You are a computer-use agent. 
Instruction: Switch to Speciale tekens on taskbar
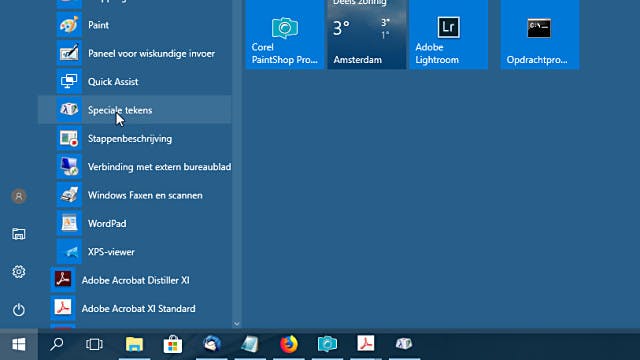point(404,344)
